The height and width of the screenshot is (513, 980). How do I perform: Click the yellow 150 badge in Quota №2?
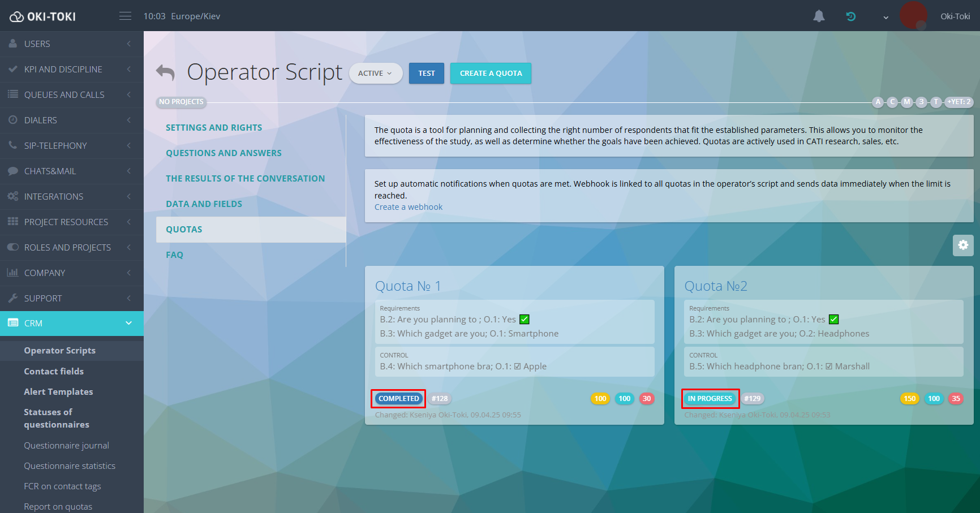[909, 399]
